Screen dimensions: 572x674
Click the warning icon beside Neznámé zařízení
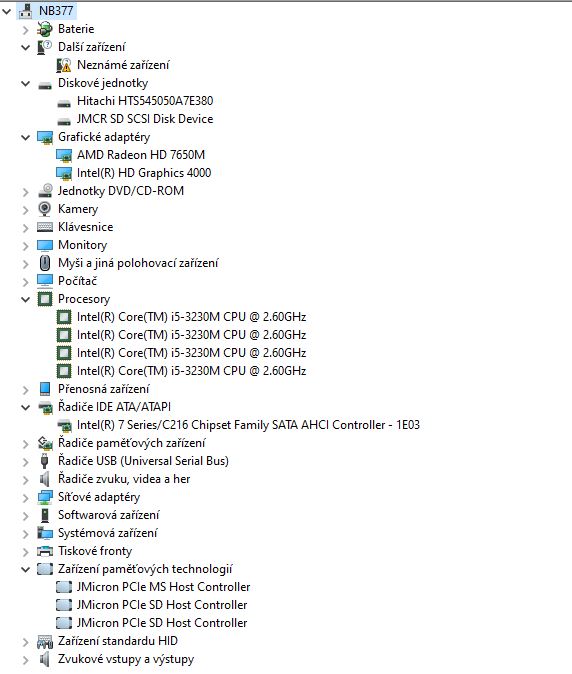coord(64,65)
